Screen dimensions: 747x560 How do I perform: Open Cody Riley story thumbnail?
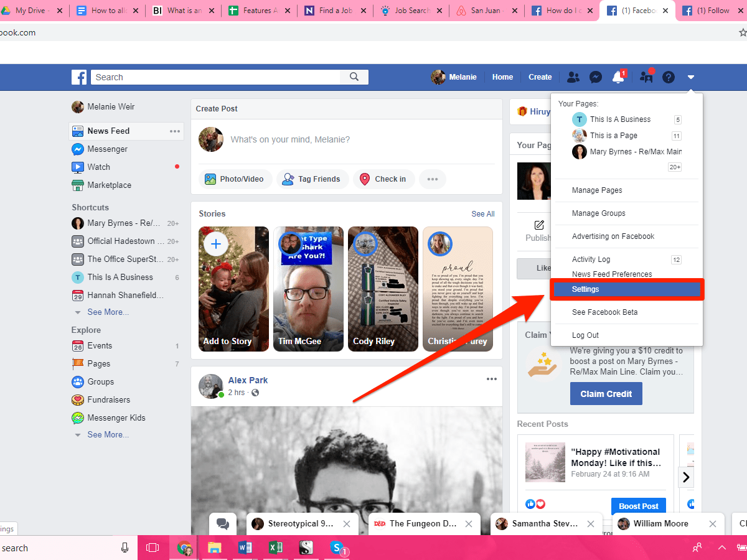[383, 289]
